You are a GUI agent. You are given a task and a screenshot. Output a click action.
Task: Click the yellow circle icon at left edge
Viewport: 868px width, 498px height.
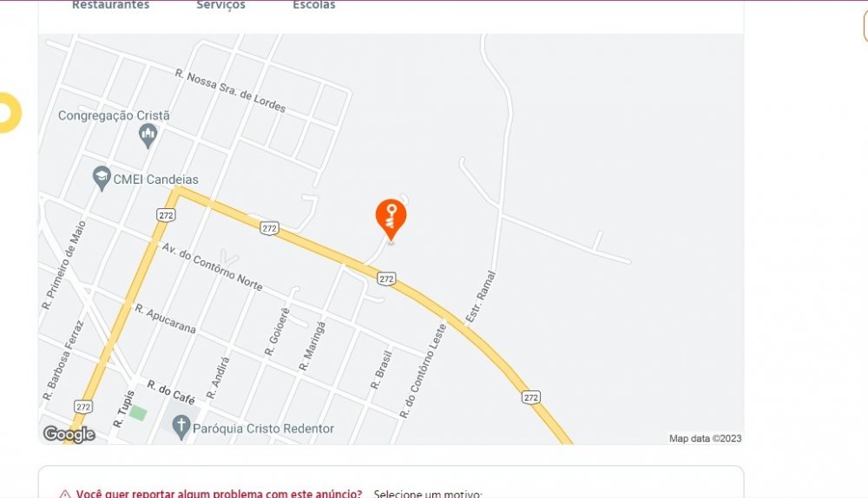[x=9, y=113]
